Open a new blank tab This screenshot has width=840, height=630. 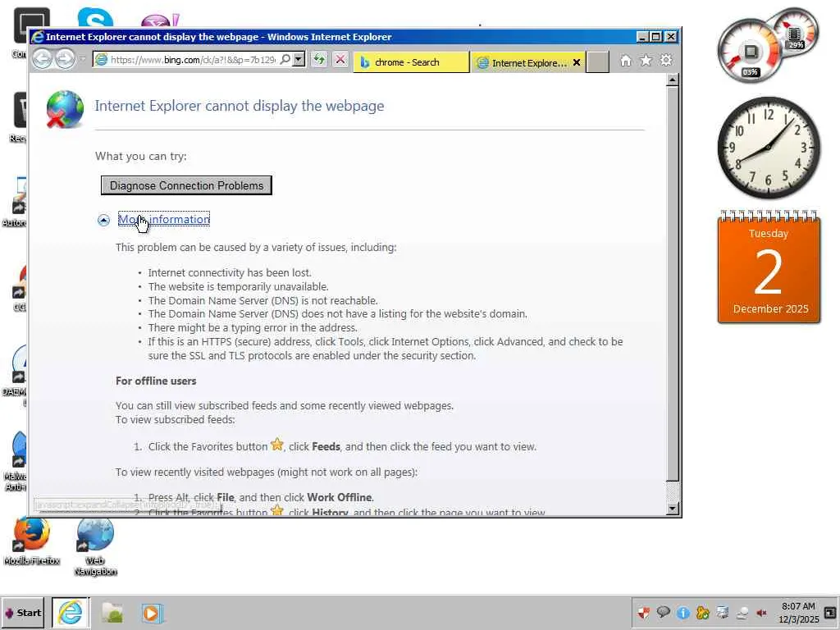click(x=598, y=62)
